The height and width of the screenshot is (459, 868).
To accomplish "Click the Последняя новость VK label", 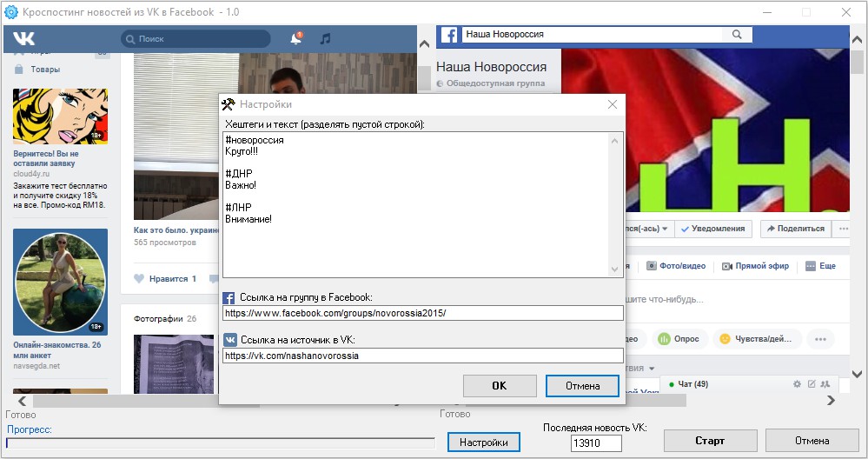I will point(594,428).
